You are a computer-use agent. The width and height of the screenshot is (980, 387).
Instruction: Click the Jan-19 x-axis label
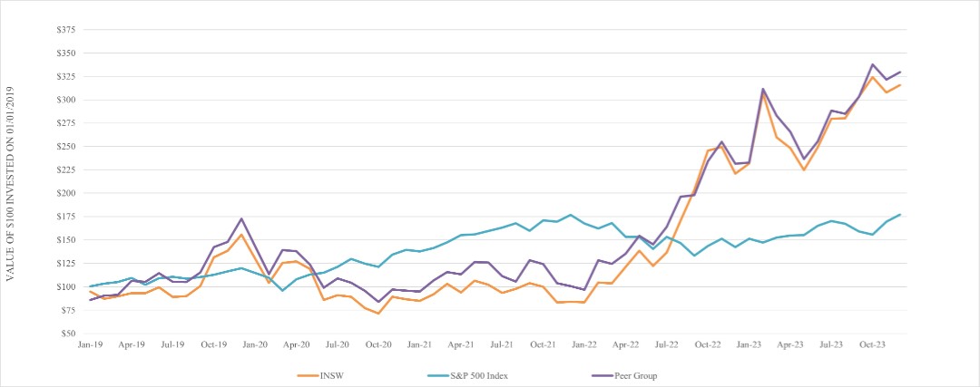coord(91,344)
